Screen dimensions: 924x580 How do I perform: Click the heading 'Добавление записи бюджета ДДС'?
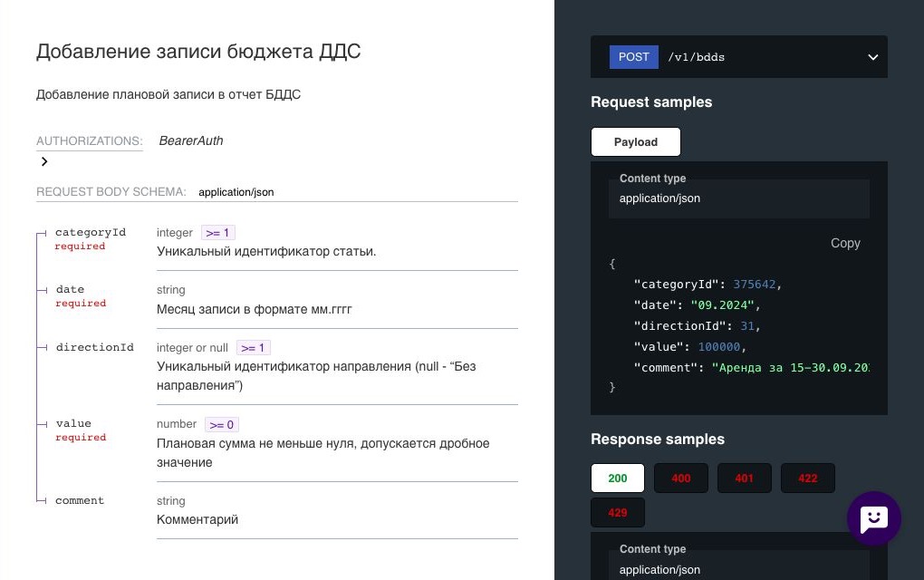pyautogui.click(x=198, y=52)
